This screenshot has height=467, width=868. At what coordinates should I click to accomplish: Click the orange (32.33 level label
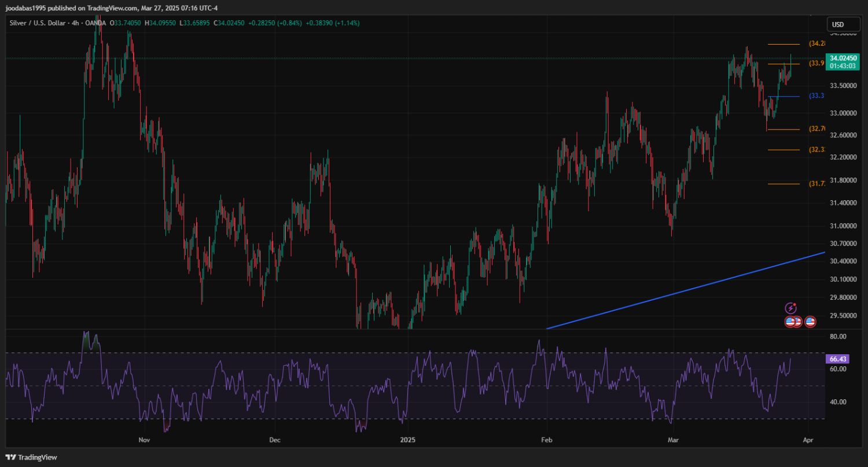pos(816,150)
